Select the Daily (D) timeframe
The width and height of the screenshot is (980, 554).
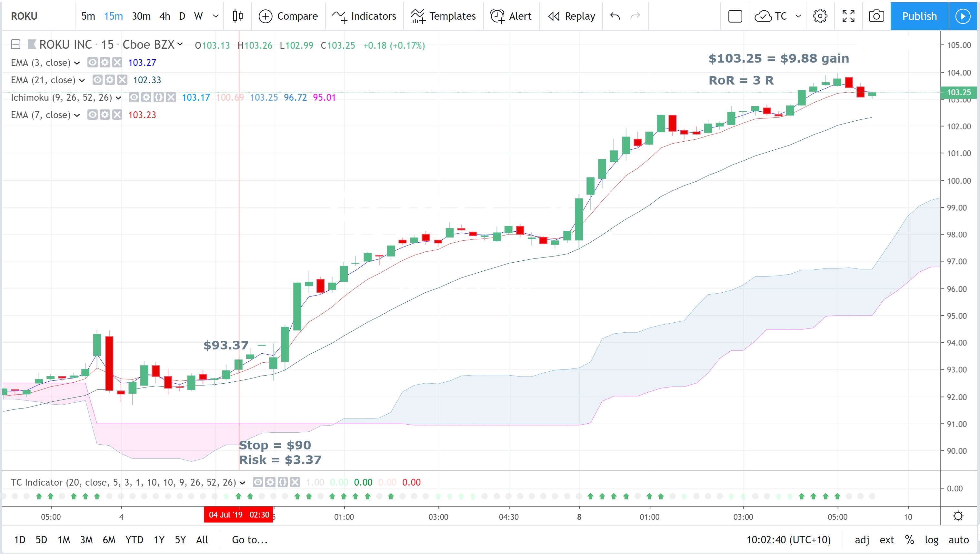pos(182,16)
